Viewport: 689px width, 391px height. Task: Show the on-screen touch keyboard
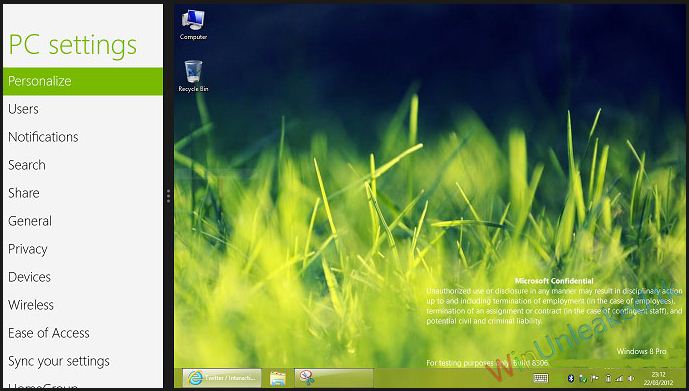(541, 378)
